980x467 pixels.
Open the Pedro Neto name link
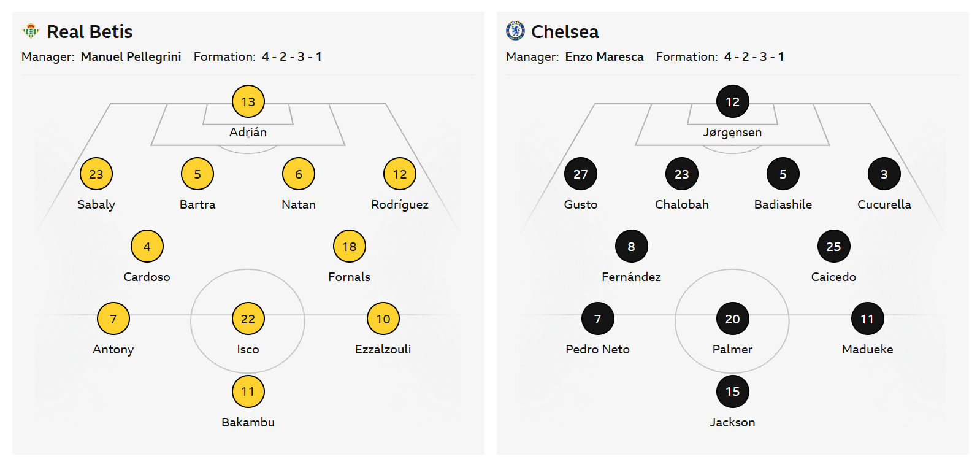597,349
